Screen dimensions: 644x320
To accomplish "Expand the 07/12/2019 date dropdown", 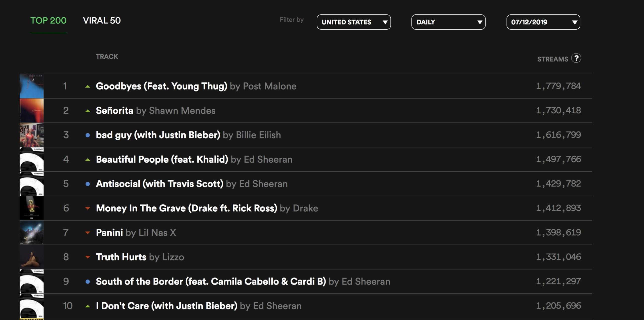I will tap(543, 22).
